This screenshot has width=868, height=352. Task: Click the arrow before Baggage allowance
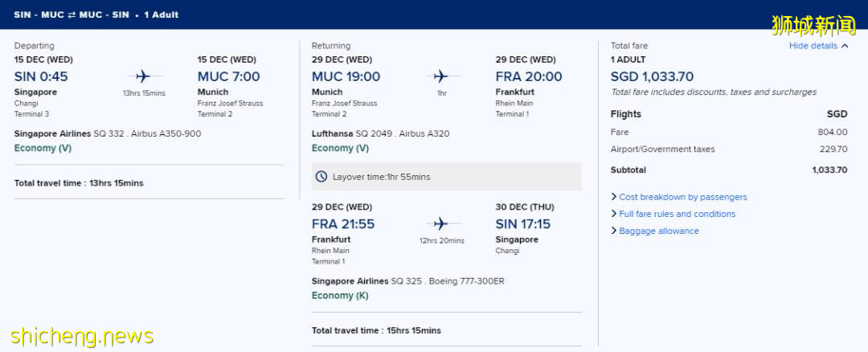tap(613, 231)
